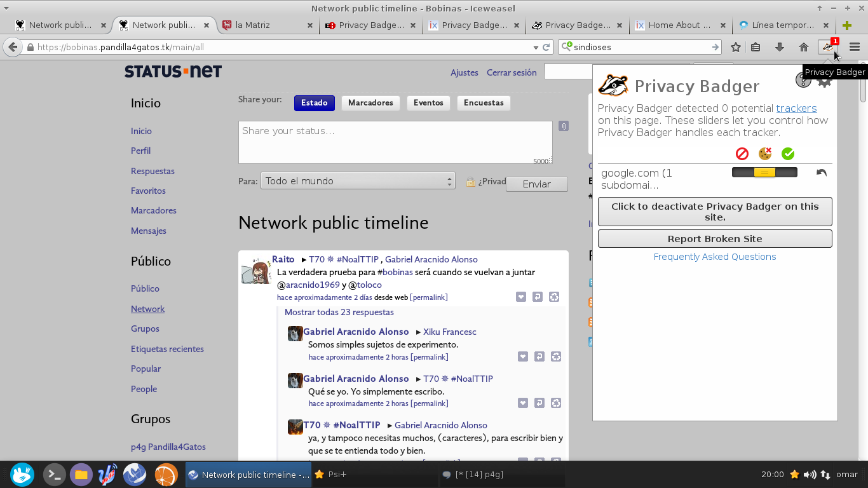This screenshot has width=868, height=488.
Task: Attach a file with paperclip icon
Action: (563, 126)
